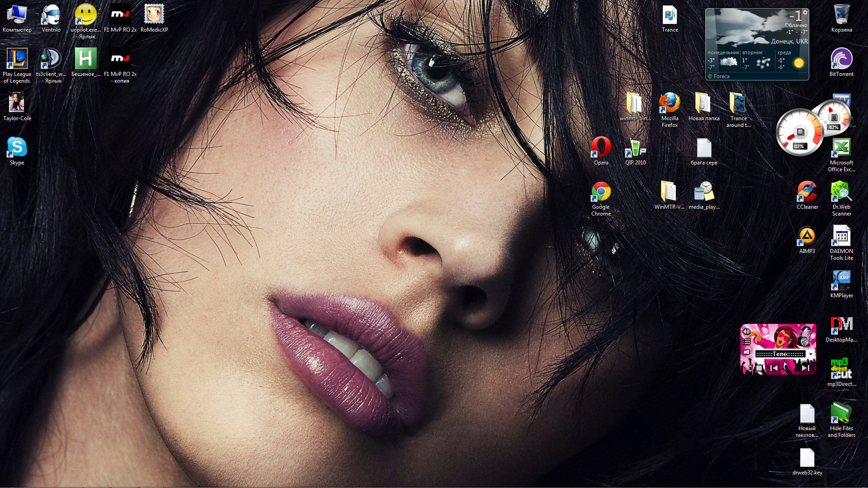Click the Облачно condition in weather gadget
This screenshot has width=868, height=488.
[x=796, y=25]
